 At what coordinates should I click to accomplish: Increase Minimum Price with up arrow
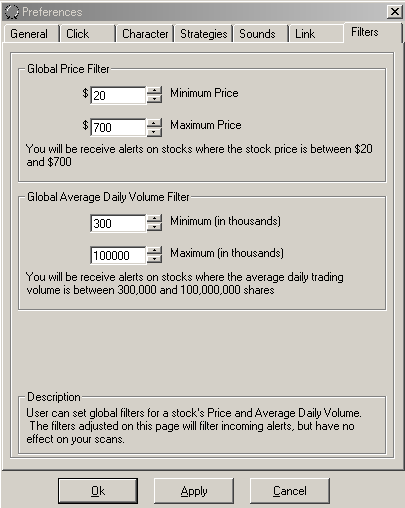pos(154,91)
